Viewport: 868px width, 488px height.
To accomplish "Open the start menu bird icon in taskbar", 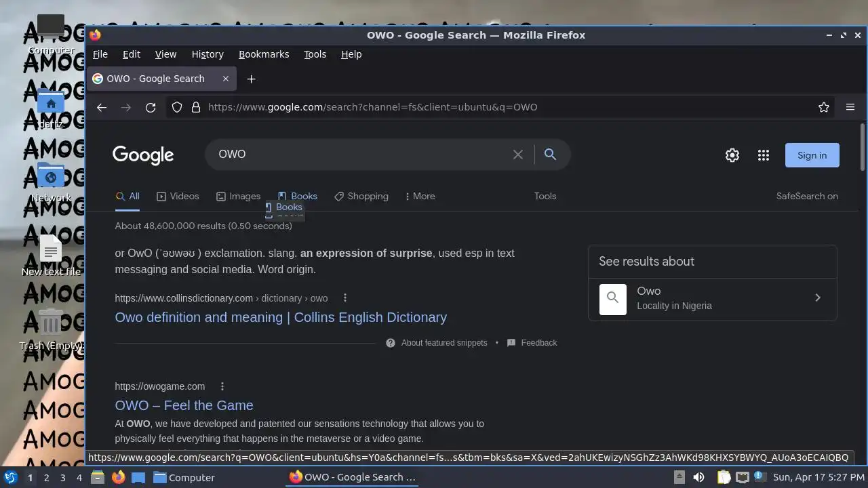I will click(x=10, y=477).
